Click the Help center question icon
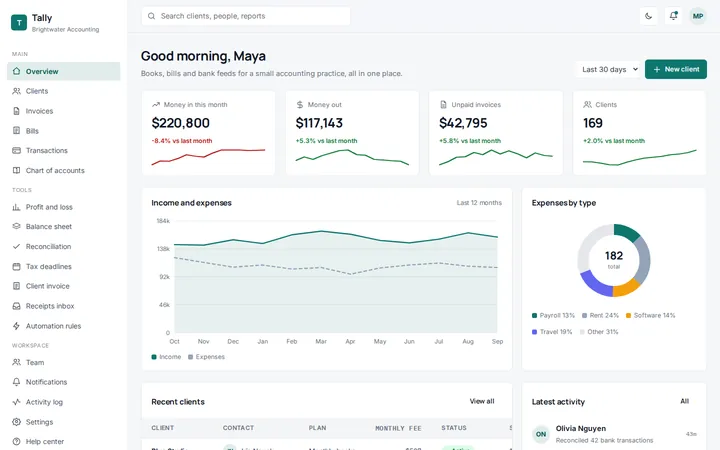This screenshot has width=720, height=450. (x=17, y=441)
